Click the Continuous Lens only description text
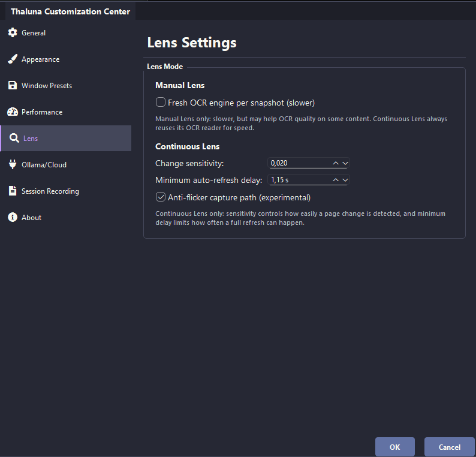 tap(300, 218)
